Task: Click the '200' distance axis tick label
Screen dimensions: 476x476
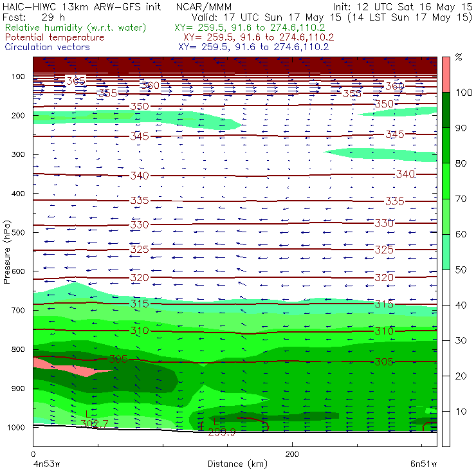Action: [292, 454]
